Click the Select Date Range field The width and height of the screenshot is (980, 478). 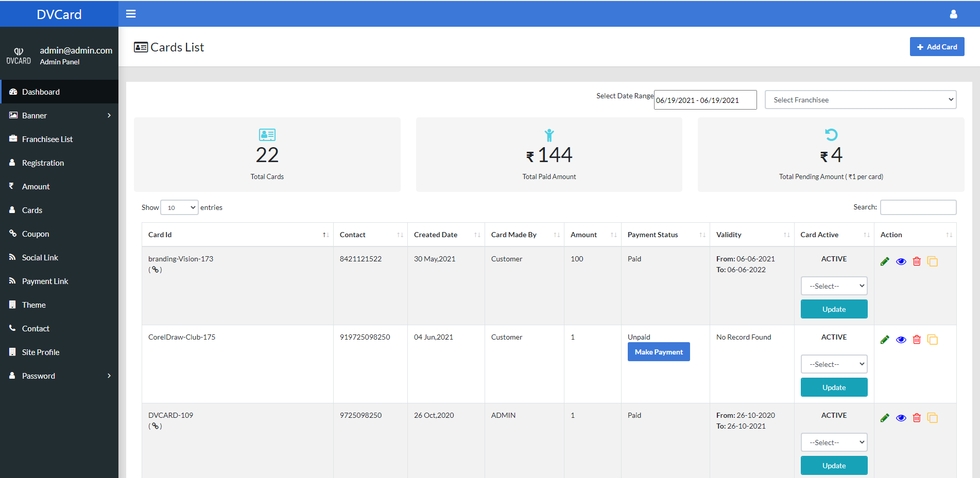[x=705, y=100]
